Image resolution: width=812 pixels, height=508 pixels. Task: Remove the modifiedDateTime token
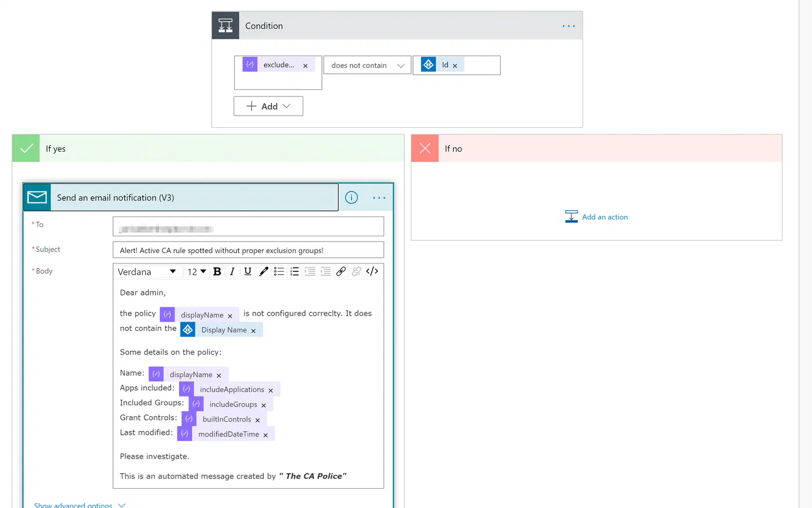pyautogui.click(x=266, y=435)
